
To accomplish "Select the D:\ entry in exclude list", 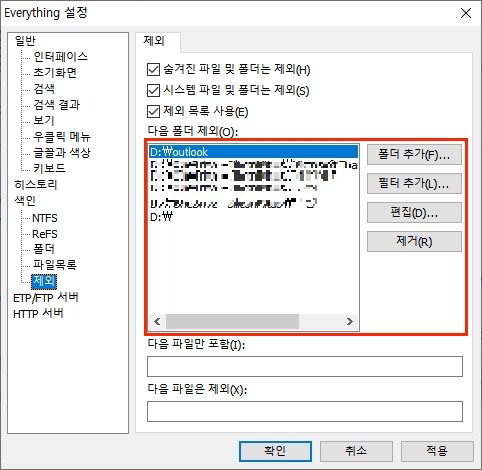I will (x=253, y=217).
